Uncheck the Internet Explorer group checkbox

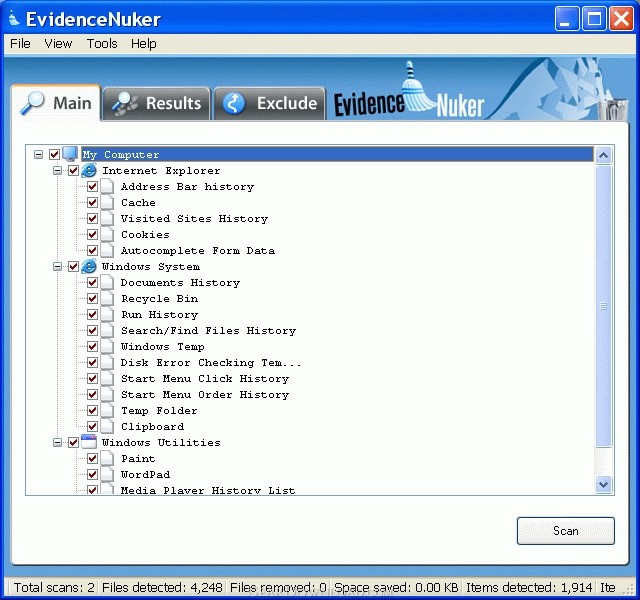[x=73, y=170]
